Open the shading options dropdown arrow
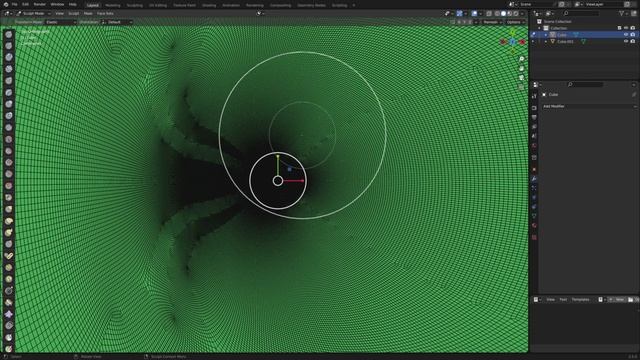The height and width of the screenshot is (360, 640). (522, 13)
